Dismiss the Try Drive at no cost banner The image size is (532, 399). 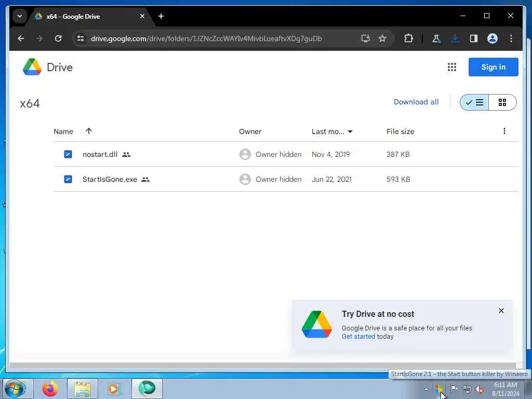pyautogui.click(x=501, y=311)
